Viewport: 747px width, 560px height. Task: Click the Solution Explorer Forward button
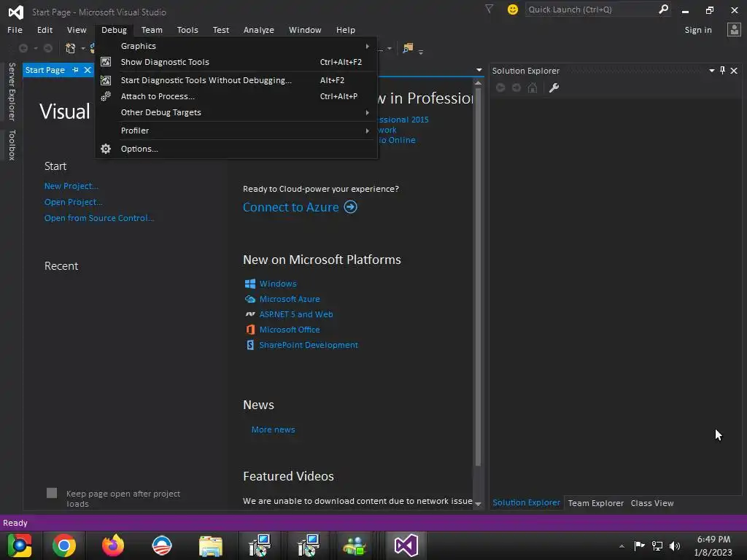(x=516, y=87)
